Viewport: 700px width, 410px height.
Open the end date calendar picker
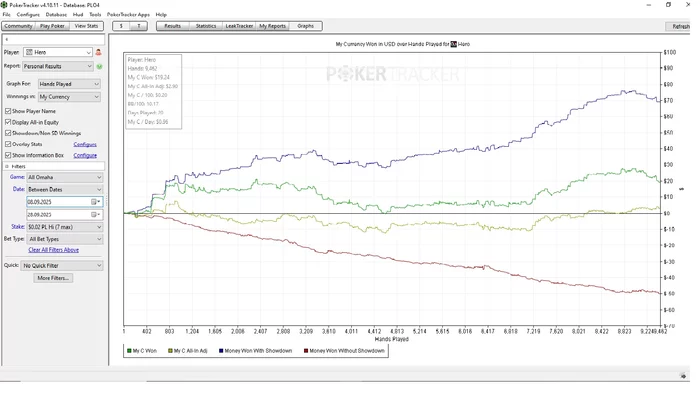point(96,214)
